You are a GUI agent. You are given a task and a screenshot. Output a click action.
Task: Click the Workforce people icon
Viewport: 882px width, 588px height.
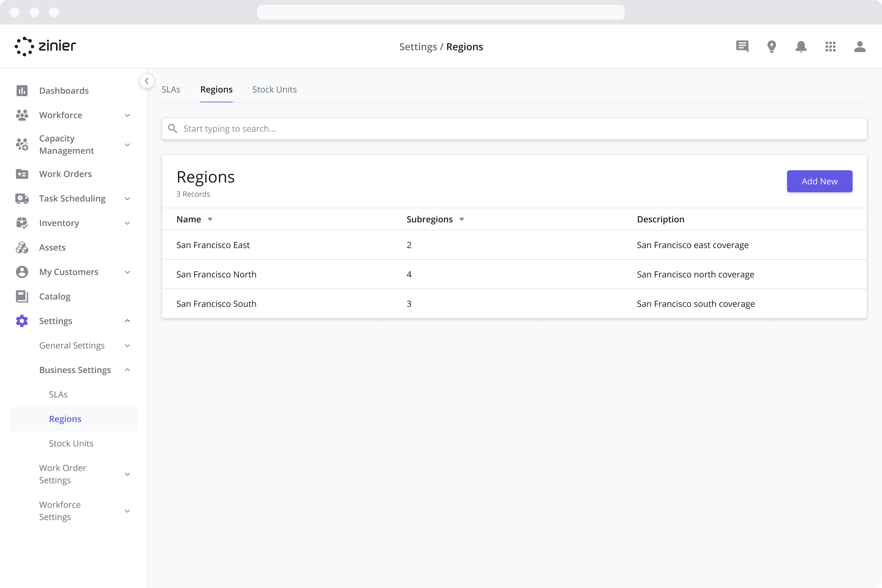click(22, 115)
